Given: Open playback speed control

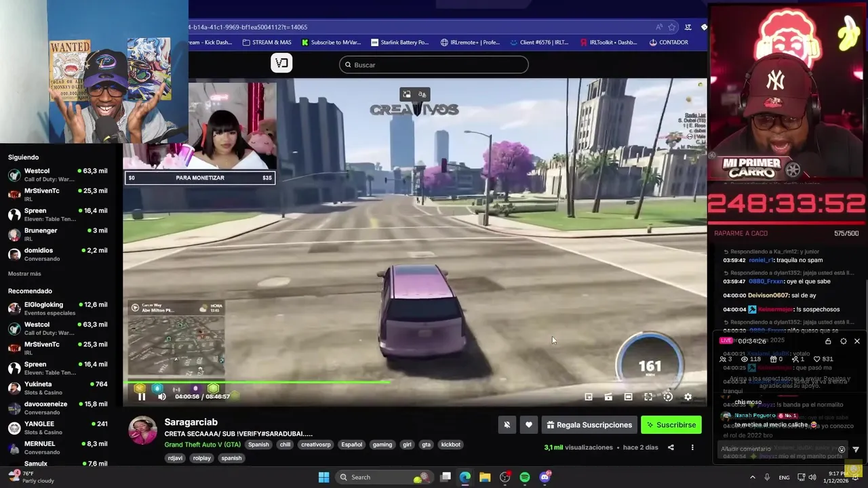Looking at the screenshot, I should [x=668, y=397].
